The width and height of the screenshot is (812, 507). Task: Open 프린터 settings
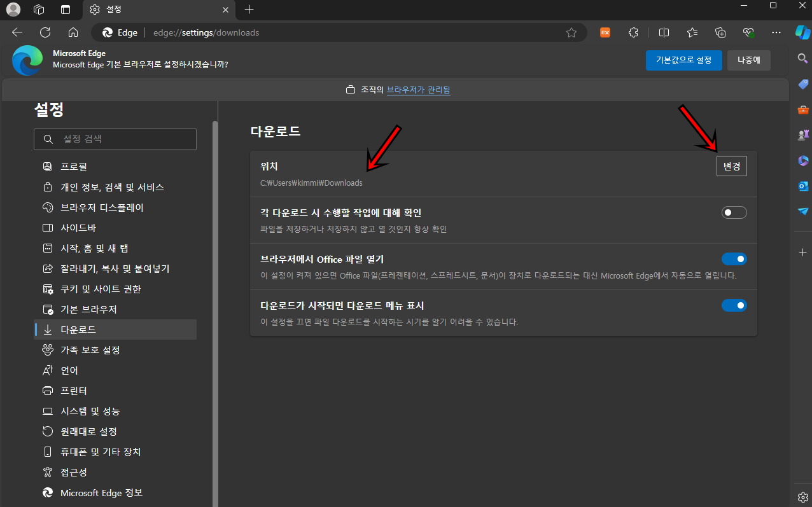point(115,391)
